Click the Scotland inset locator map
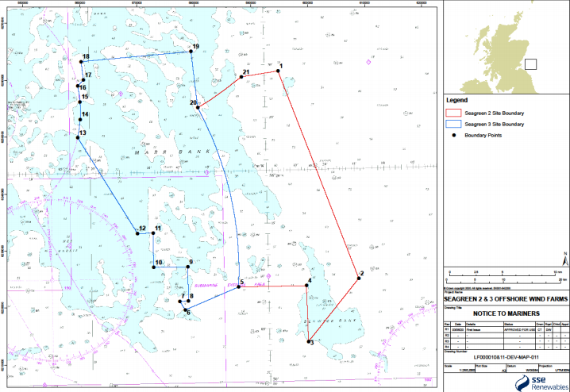The height and width of the screenshot is (392, 570). click(x=506, y=46)
